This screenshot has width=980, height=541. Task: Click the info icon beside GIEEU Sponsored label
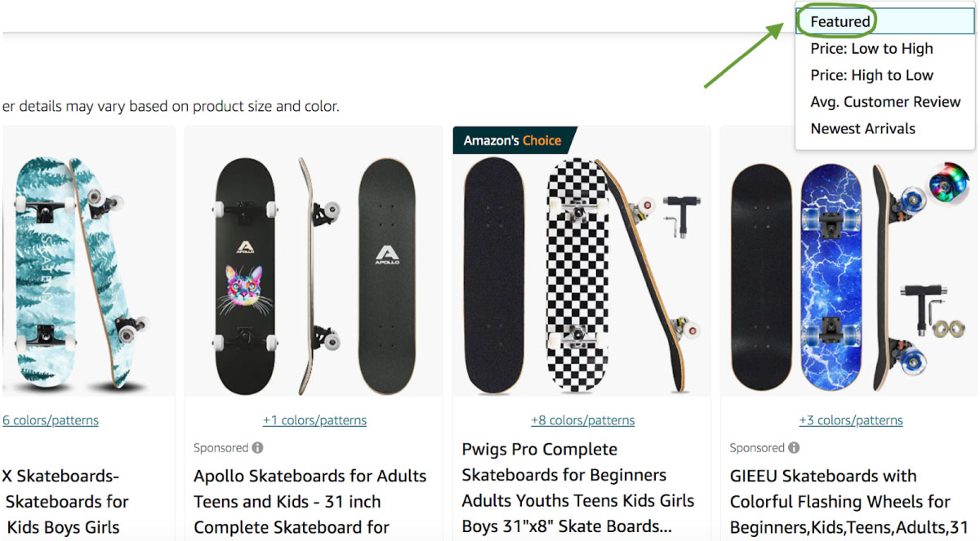pos(794,448)
